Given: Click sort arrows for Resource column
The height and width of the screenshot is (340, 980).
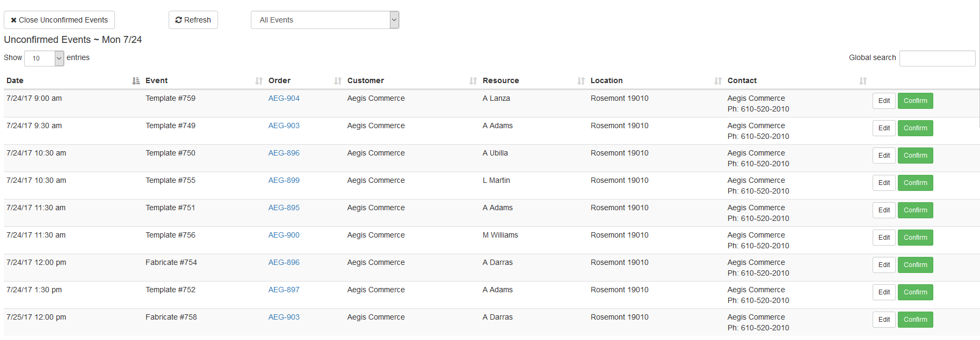Looking at the screenshot, I should (x=581, y=81).
